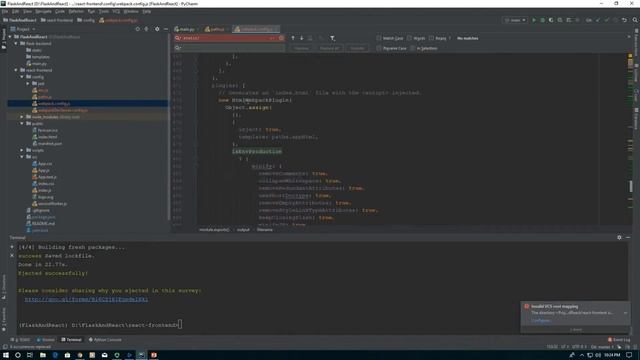The image size is (640, 360).
Task: Hide the Terminal panel with minus icon
Action: [x=628, y=237]
